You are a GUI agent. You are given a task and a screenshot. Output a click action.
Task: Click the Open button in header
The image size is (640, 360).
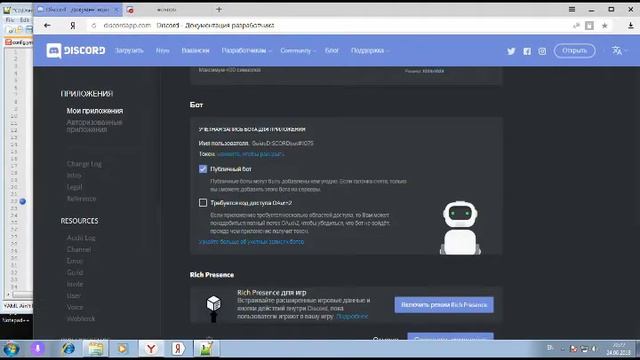(x=574, y=51)
